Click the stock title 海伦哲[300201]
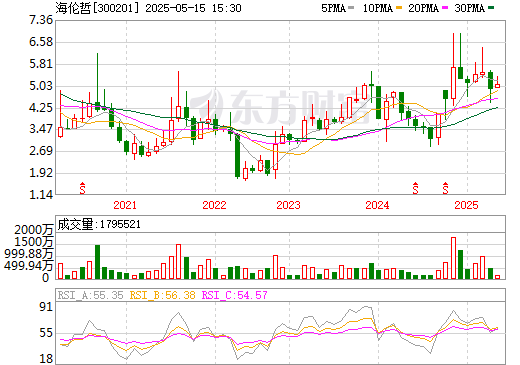 pyautogui.click(x=97, y=8)
